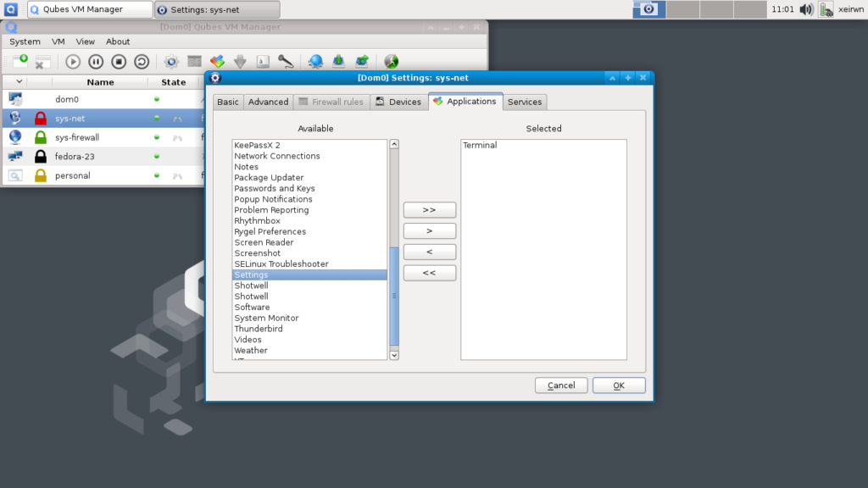
Task: Start the selected VM with the play icon
Action: pos(73,61)
